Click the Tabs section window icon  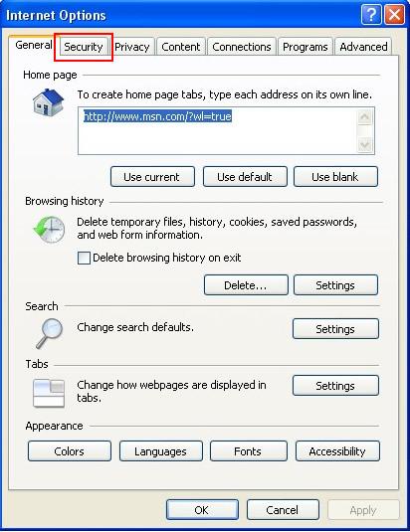49,393
